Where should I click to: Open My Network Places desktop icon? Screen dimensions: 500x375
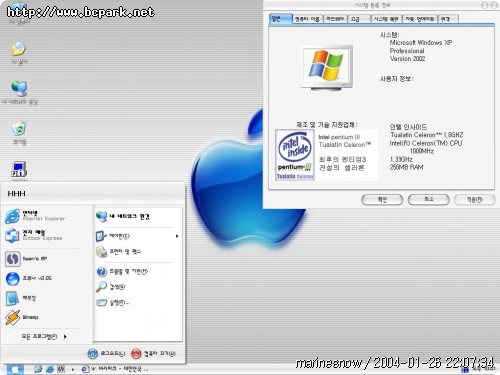point(19,93)
